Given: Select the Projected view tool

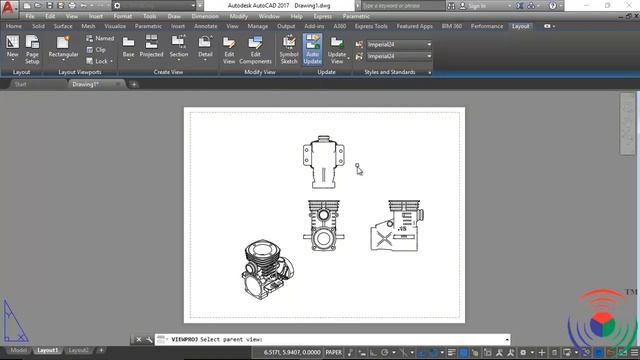Looking at the screenshot, I should coord(151,46).
